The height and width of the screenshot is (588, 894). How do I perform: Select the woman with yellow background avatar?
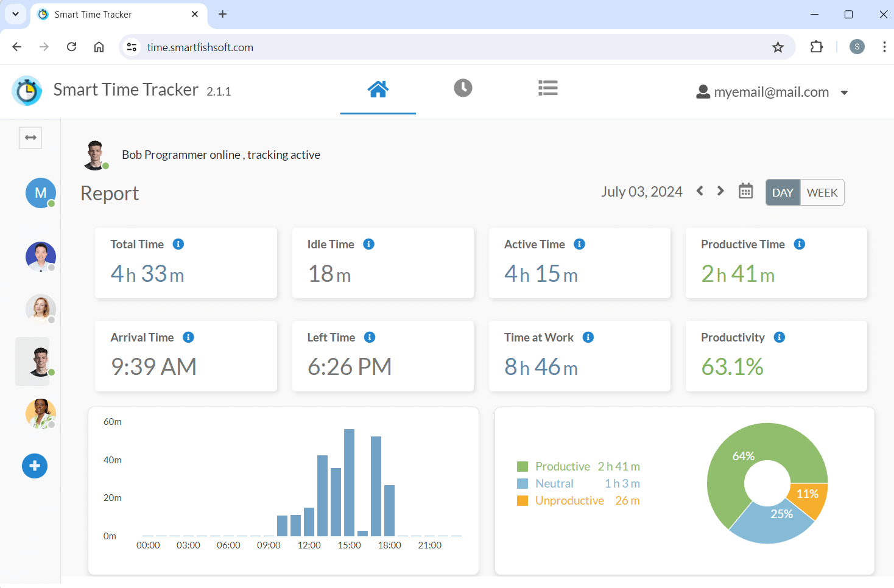click(x=41, y=414)
